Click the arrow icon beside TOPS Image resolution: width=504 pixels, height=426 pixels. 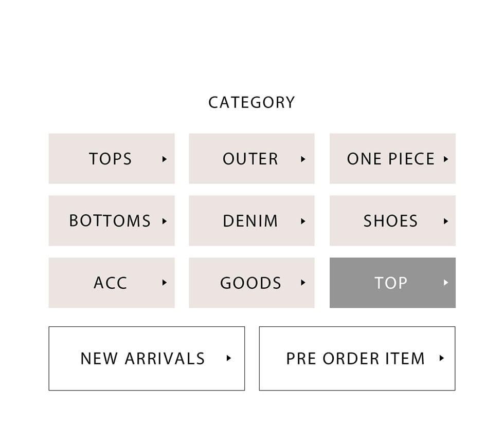pyautogui.click(x=165, y=159)
